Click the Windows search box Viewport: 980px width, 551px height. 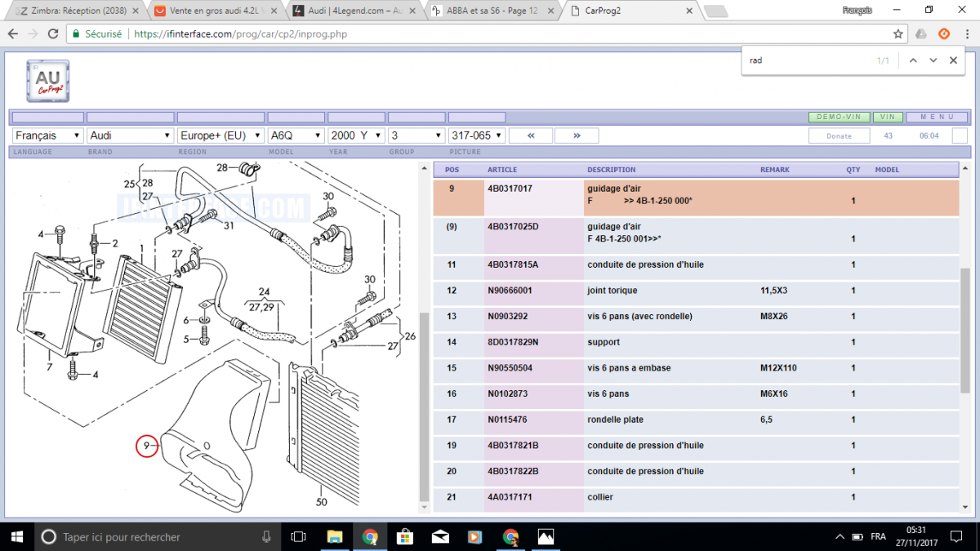coord(157,536)
